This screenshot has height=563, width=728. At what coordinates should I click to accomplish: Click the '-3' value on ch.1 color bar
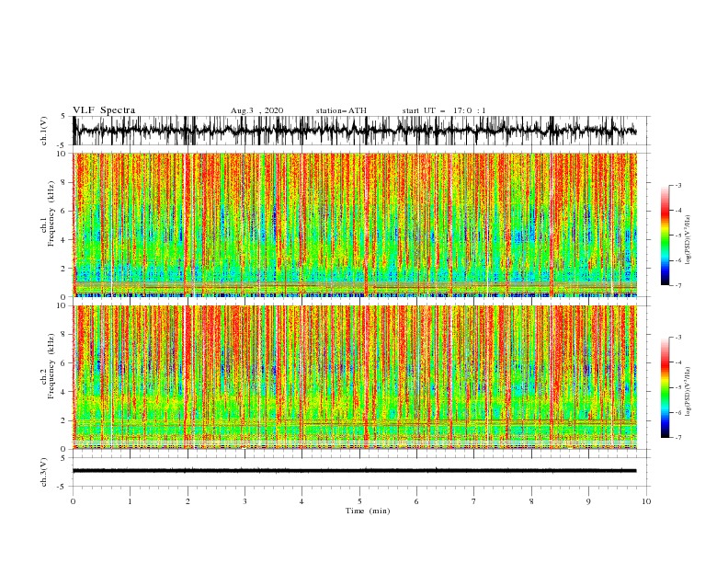click(677, 185)
